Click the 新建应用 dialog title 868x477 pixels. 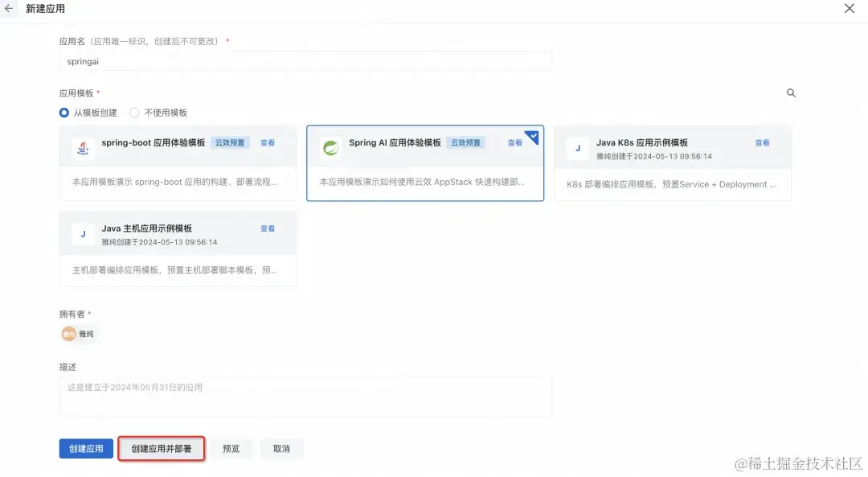[x=45, y=8]
